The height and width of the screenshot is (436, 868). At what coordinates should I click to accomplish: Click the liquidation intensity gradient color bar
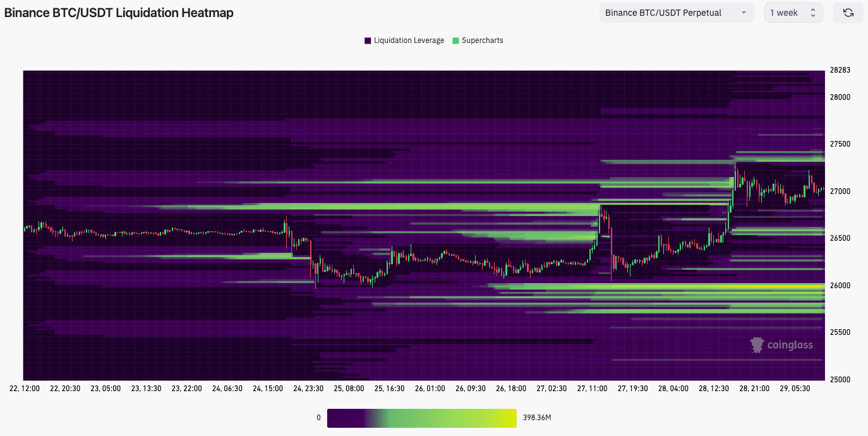421,418
